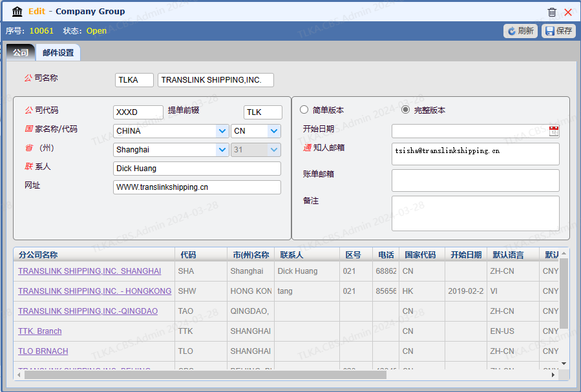581x392 pixels.
Task: Click the 刷新 refresh button
Action: (x=520, y=31)
